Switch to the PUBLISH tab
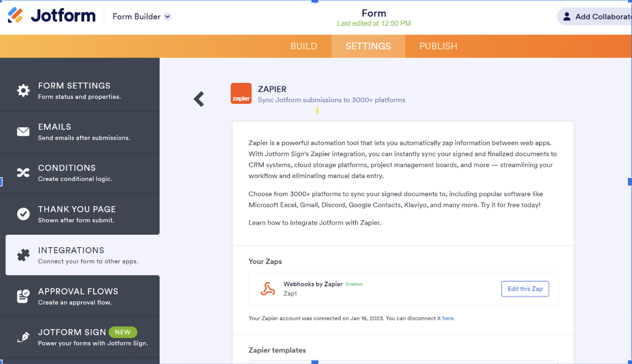Screen dimensions: 632x364 (x=438, y=46)
